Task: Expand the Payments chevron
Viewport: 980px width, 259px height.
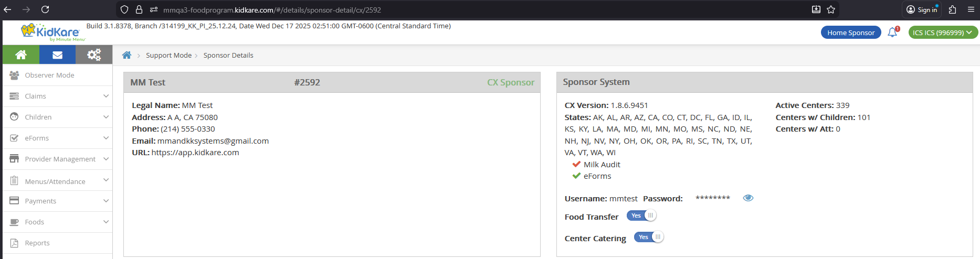Action: click(x=106, y=201)
